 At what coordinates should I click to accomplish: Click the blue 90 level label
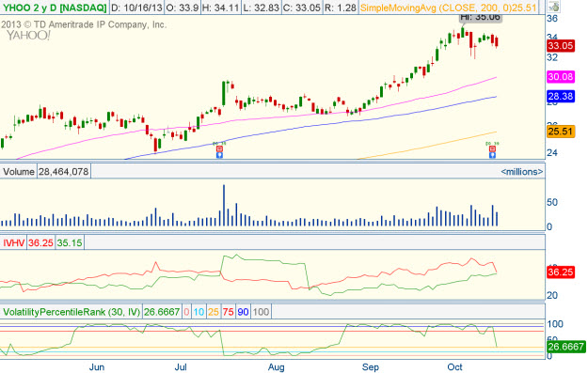coord(243,312)
